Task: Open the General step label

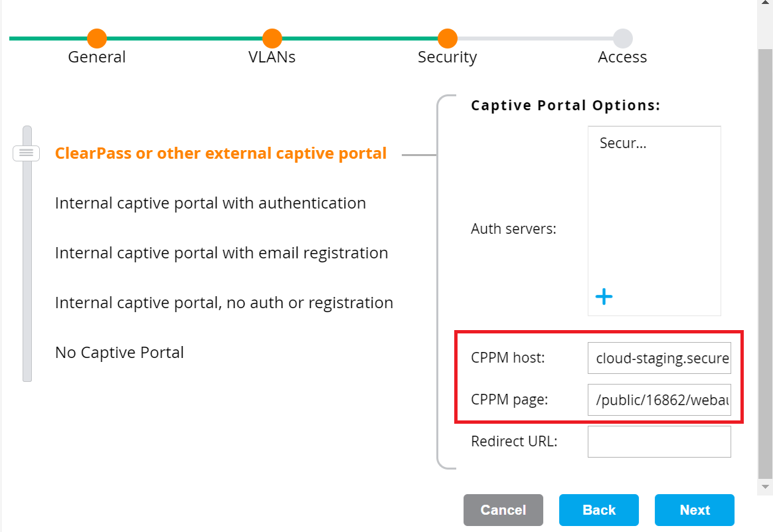Action: 97,57
